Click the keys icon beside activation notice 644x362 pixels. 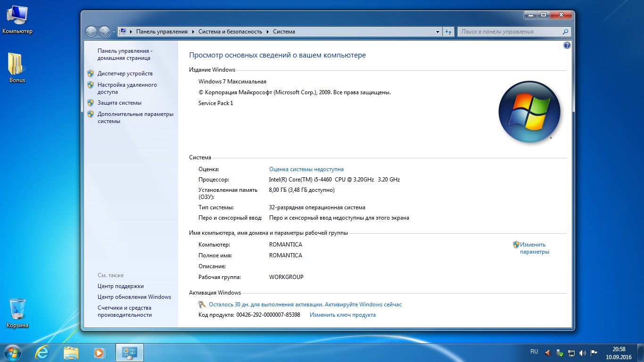coord(202,304)
